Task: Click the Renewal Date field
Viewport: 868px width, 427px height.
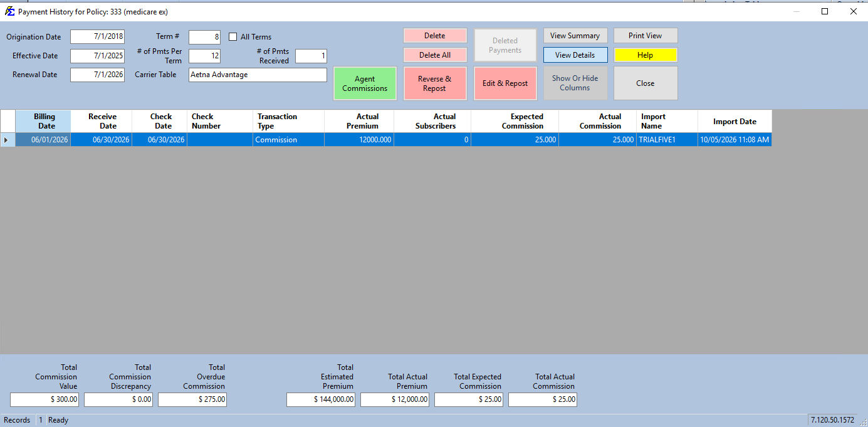Action: (x=98, y=75)
